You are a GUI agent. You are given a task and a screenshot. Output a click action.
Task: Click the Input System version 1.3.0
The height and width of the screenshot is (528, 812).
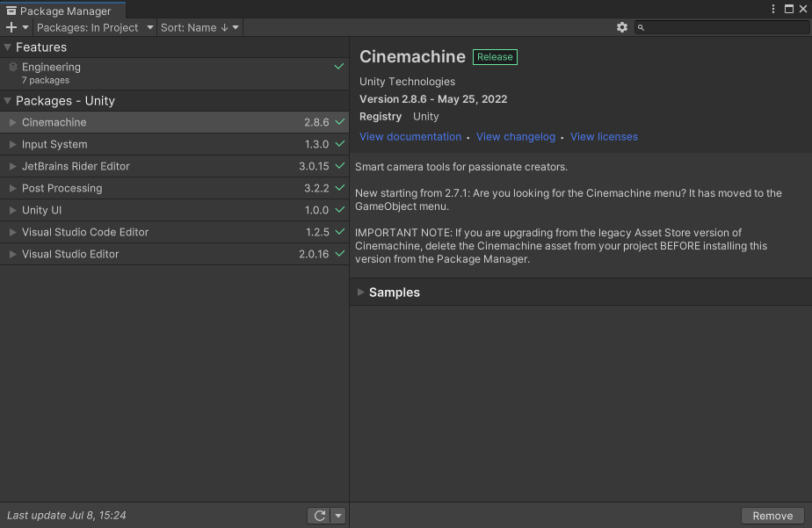[x=316, y=144]
